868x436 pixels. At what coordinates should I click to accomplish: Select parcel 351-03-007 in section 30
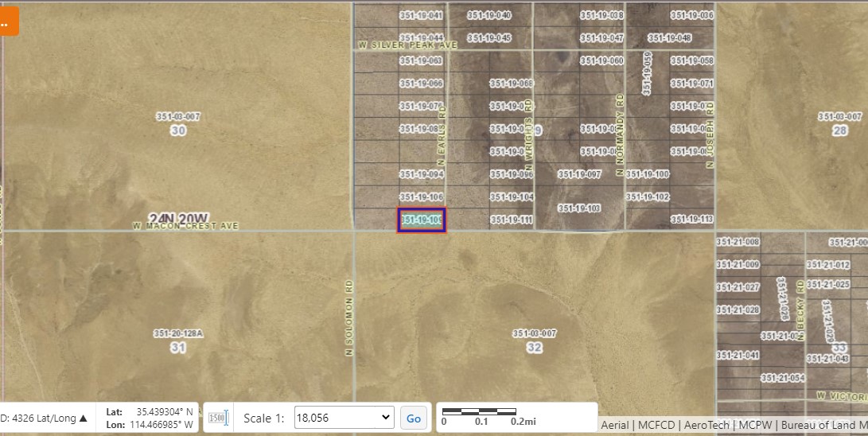[x=178, y=117]
